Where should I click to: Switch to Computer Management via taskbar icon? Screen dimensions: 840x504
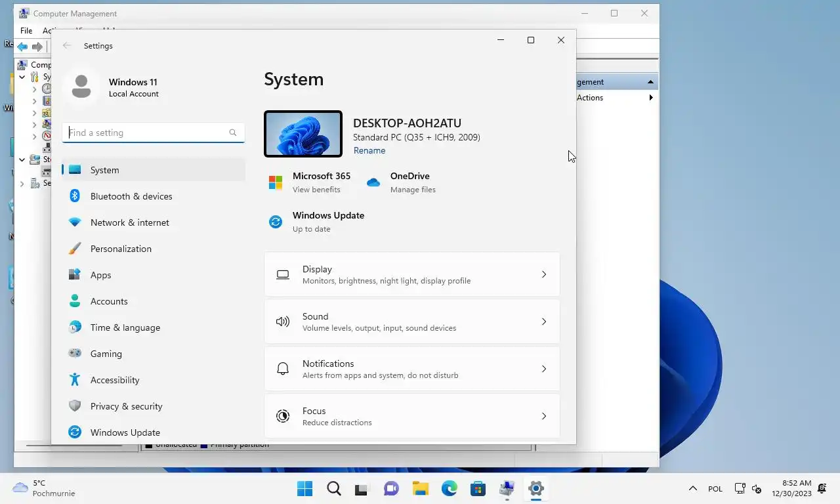click(x=507, y=489)
